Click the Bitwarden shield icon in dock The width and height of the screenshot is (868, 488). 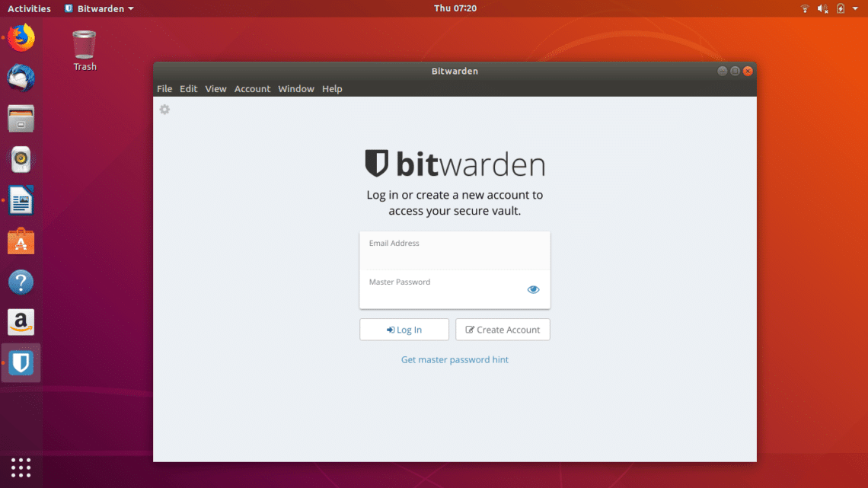pos(21,363)
